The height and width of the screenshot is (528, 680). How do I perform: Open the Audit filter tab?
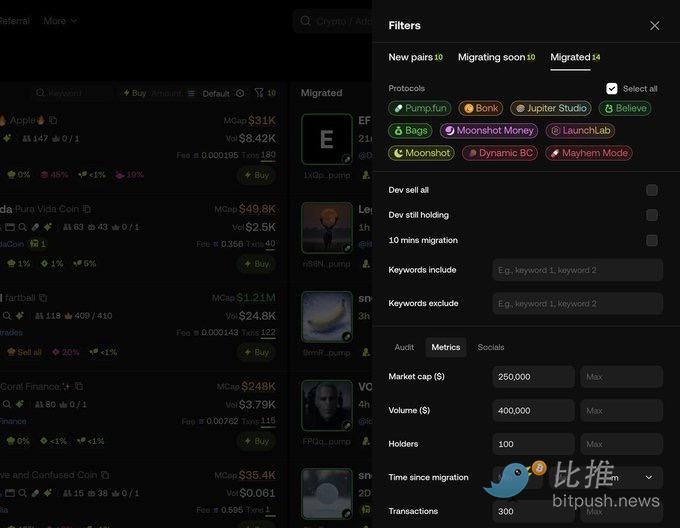(404, 347)
